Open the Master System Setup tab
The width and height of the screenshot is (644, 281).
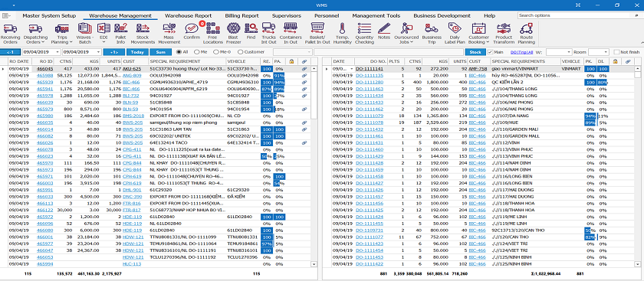point(49,15)
